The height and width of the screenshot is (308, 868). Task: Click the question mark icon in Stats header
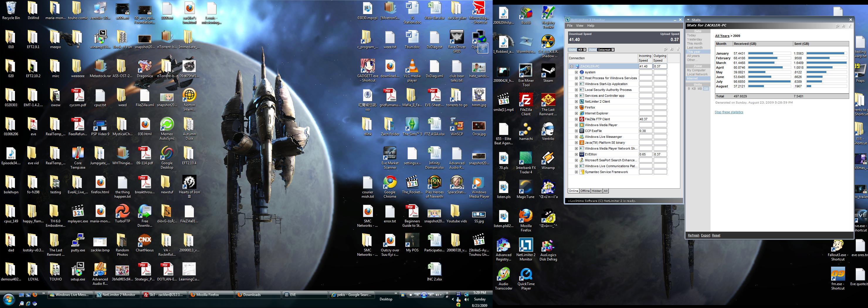coord(850,26)
